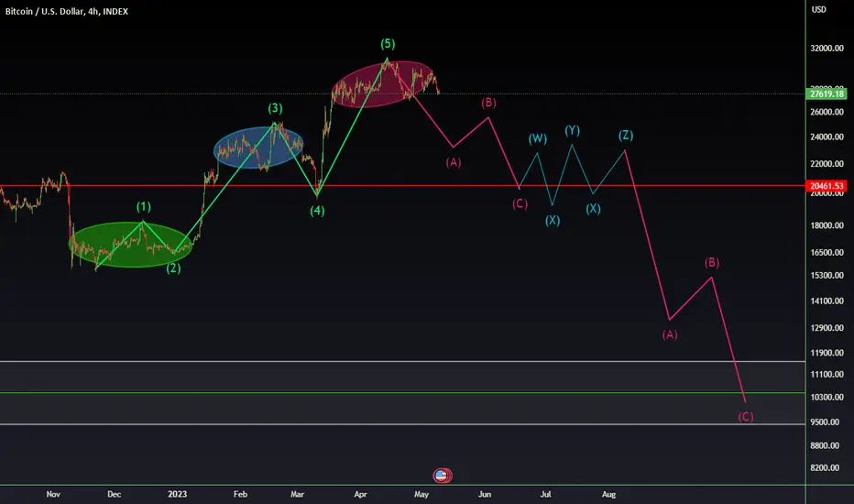Click the Dec label on time axis

click(114, 495)
